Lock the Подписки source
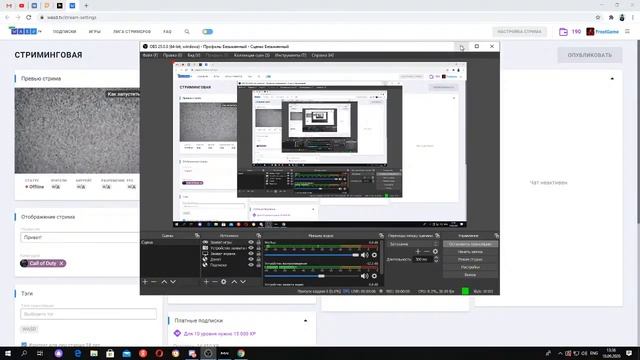 coord(258,265)
